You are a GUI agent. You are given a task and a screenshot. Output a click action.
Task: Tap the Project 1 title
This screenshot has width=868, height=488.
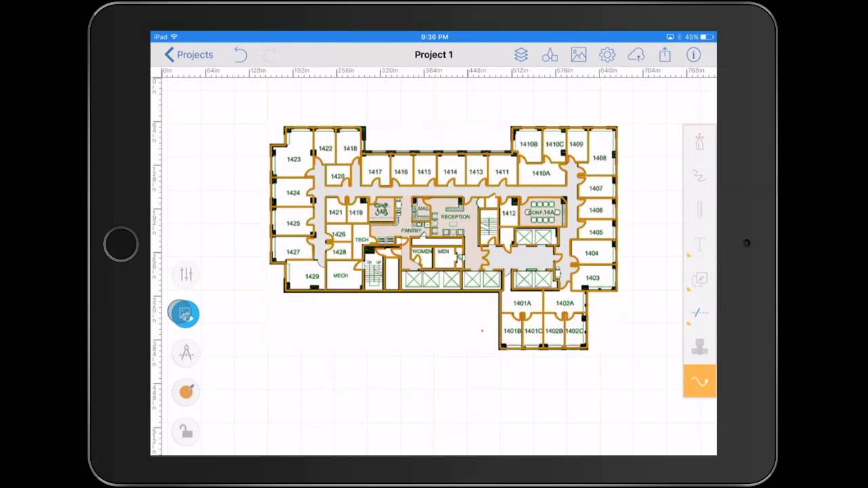pos(433,55)
